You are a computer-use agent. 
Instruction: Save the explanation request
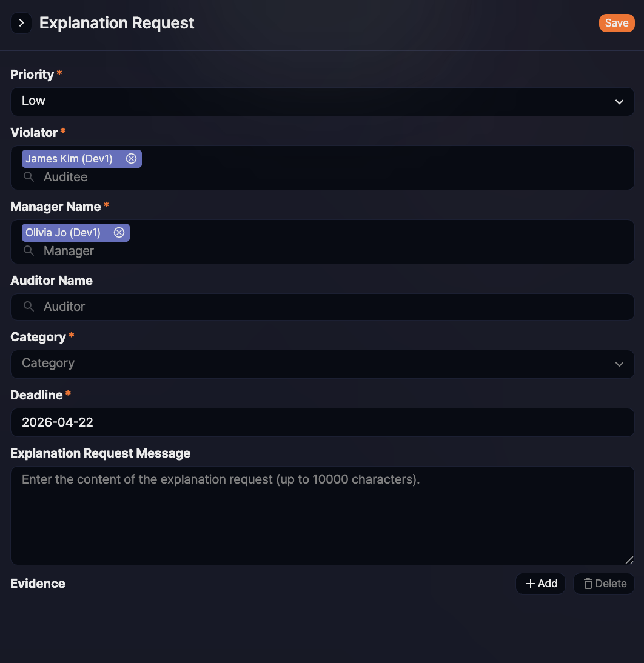616,23
